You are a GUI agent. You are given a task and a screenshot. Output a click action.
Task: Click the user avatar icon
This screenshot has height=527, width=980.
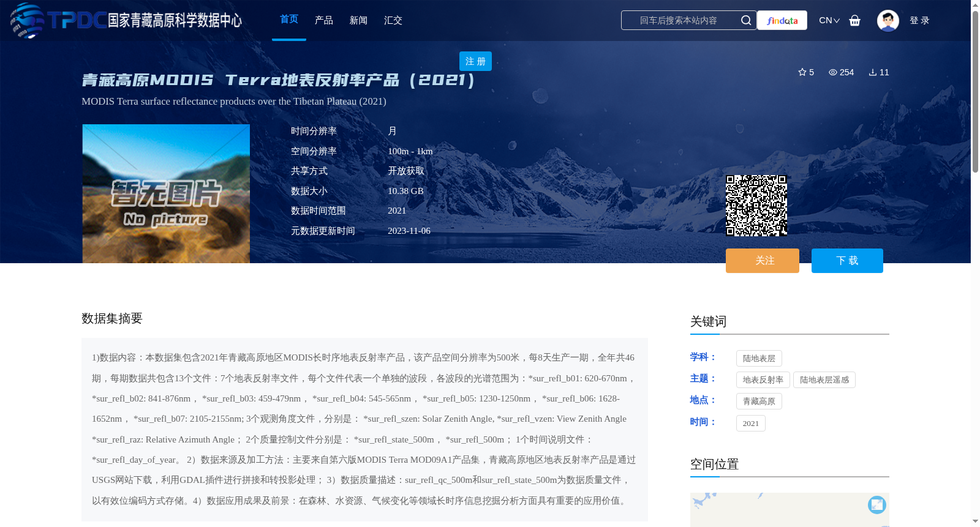(888, 20)
